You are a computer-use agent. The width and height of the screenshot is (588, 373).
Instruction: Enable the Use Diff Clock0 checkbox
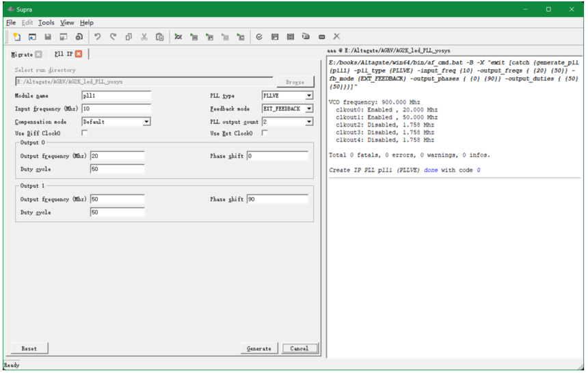tap(84, 133)
